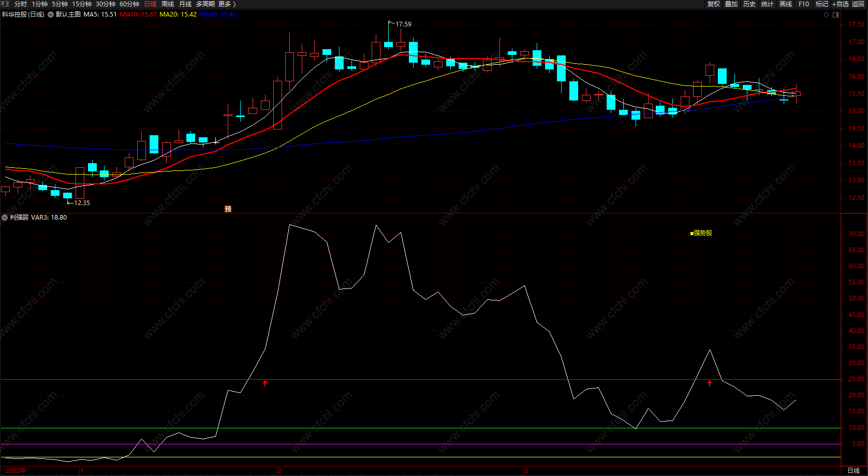Open the 默认主图 indicator dropdown arrow
Viewport: 868px width, 476px height.
[51, 15]
